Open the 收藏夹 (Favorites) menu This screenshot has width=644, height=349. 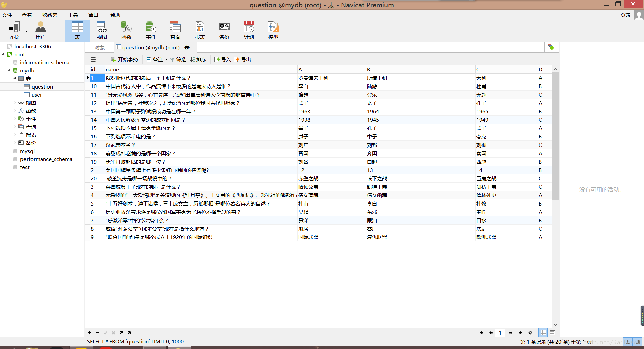click(x=50, y=15)
